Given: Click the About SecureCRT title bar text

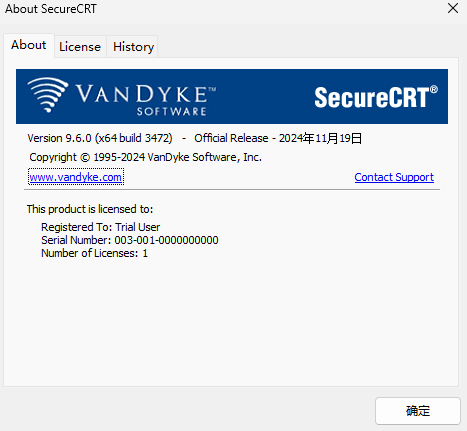Looking at the screenshot, I should pos(51,9).
